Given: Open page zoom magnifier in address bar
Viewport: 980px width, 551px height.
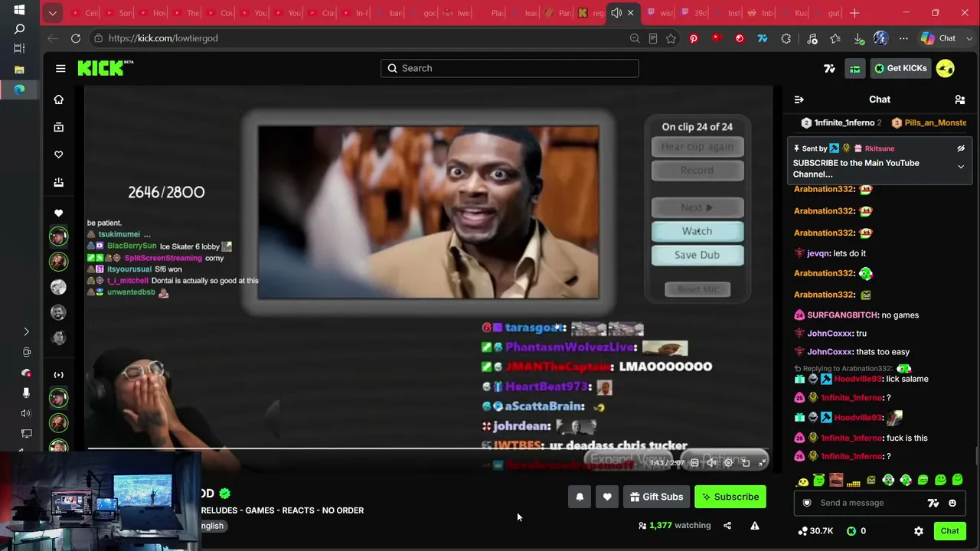Looking at the screenshot, I should click(635, 38).
